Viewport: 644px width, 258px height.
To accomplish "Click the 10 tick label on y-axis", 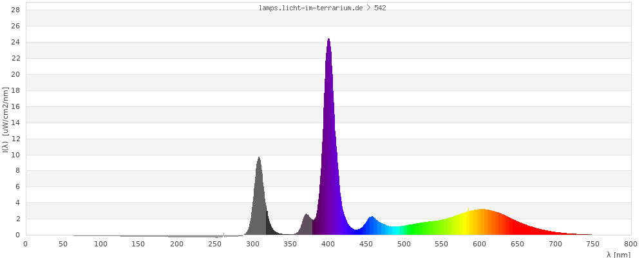I will (14, 155).
